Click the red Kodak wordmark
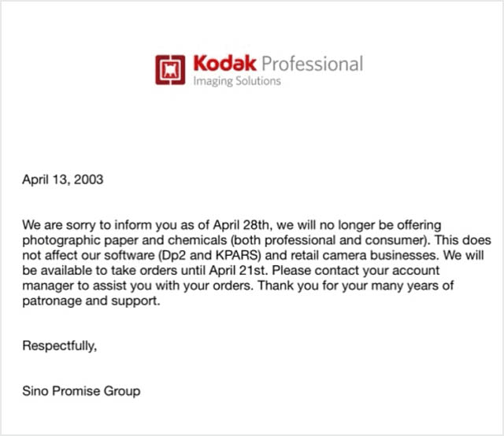 coord(224,63)
